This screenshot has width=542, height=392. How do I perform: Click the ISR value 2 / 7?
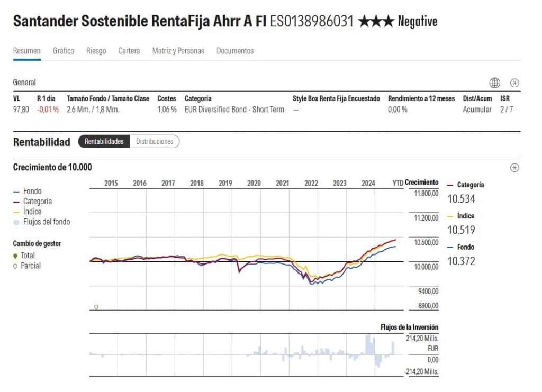[507, 110]
